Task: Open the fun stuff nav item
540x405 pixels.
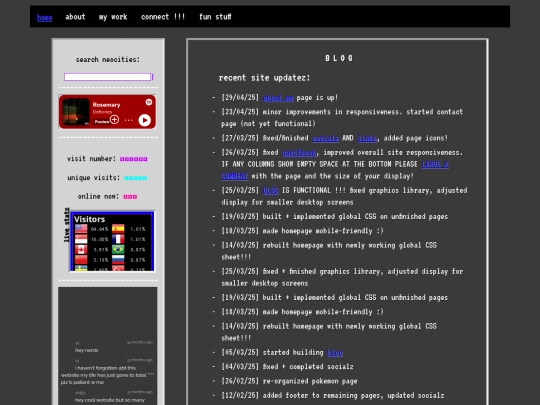Action: pos(215,17)
